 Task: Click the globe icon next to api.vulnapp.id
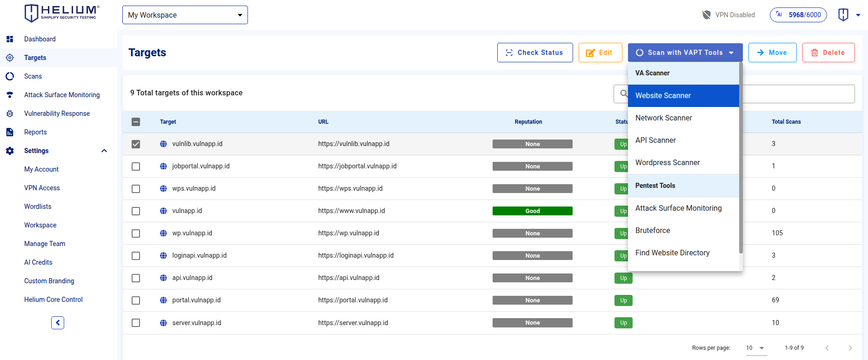tap(163, 278)
